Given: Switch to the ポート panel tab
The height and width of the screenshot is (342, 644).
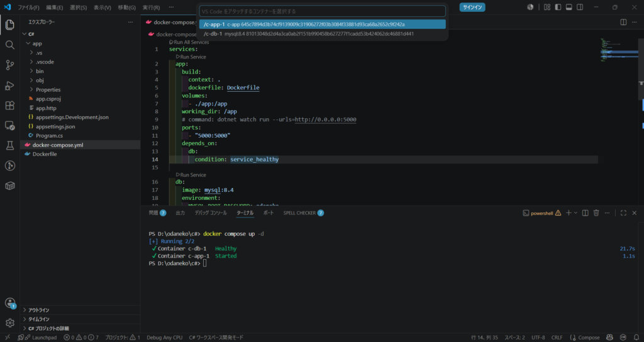Looking at the screenshot, I should coord(268,213).
